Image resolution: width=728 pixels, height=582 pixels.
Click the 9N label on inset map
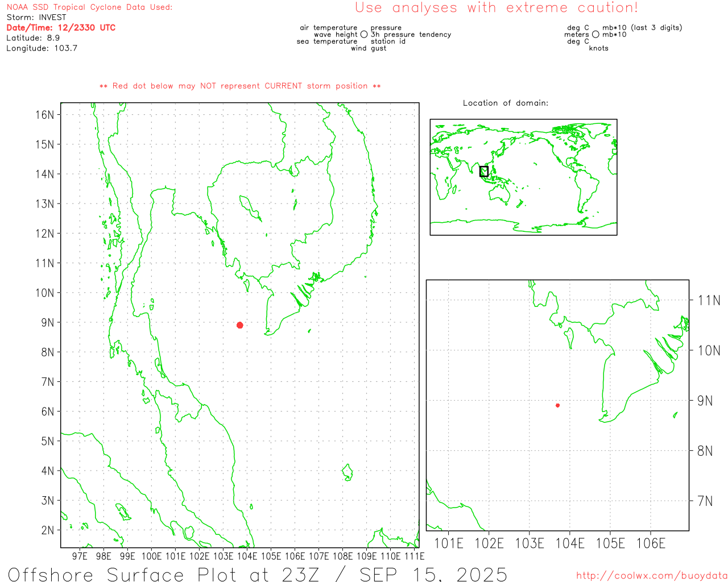pyautogui.click(x=705, y=401)
